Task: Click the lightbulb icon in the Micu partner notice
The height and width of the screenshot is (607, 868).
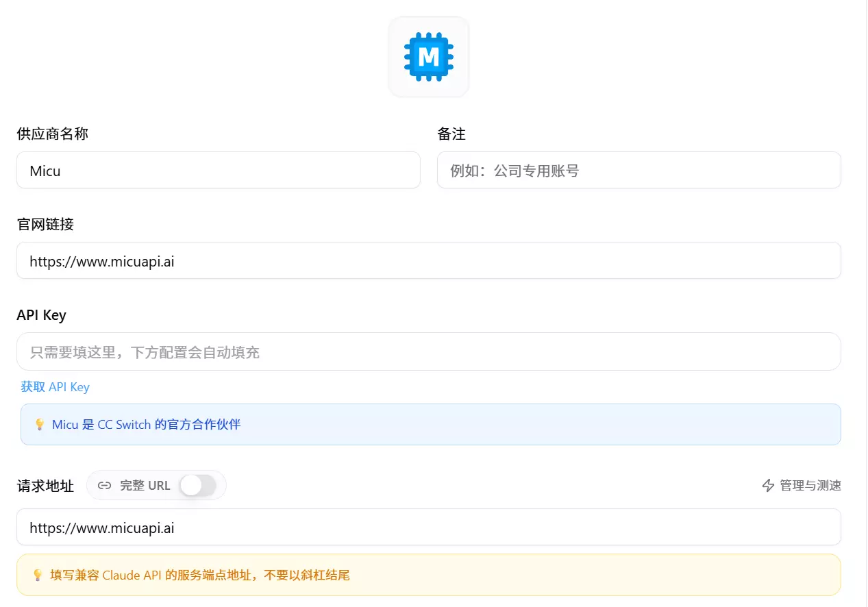Action: coord(39,425)
